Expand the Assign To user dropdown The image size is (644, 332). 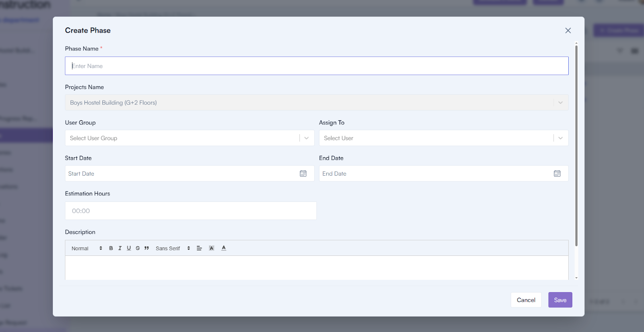[x=560, y=138]
